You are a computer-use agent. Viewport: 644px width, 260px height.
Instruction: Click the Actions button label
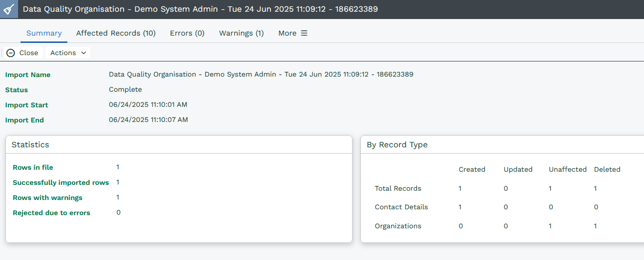(63, 53)
